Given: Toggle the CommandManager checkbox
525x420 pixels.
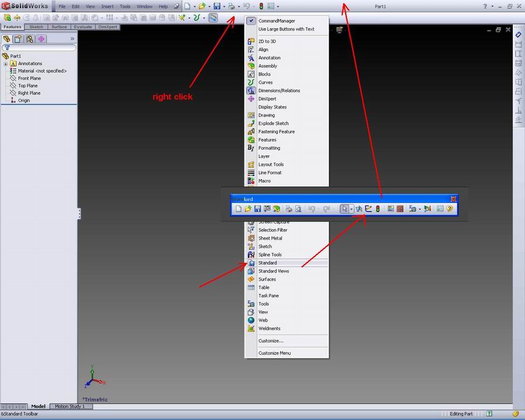Looking at the screenshot, I should 251,21.
